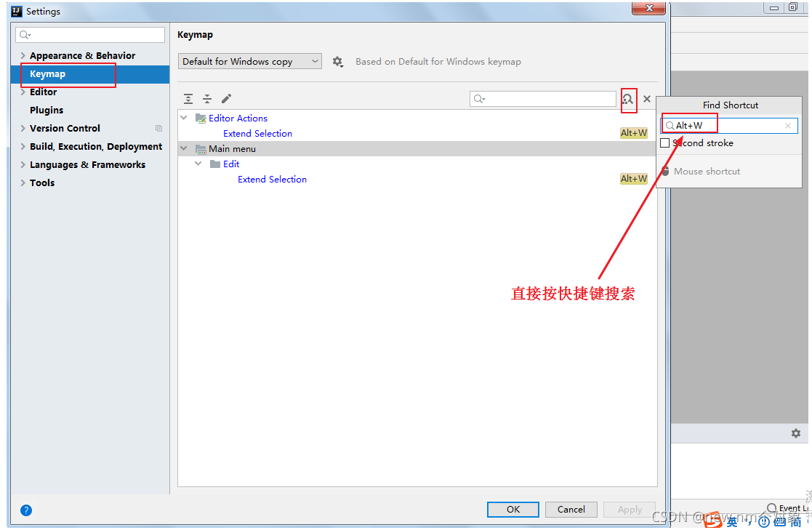
Task: Collapse the Editor Actions tree node
Action: [x=184, y=118]
